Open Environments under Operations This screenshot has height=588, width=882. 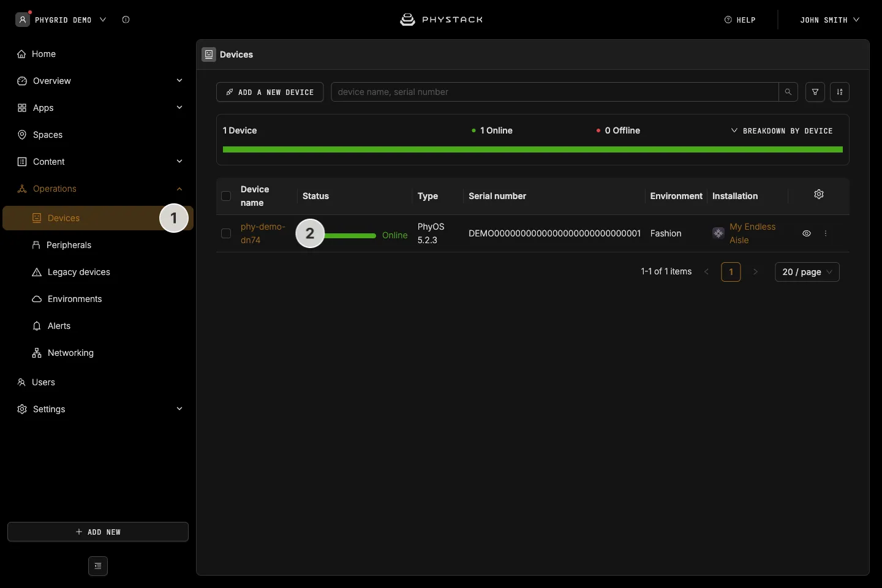98,299
